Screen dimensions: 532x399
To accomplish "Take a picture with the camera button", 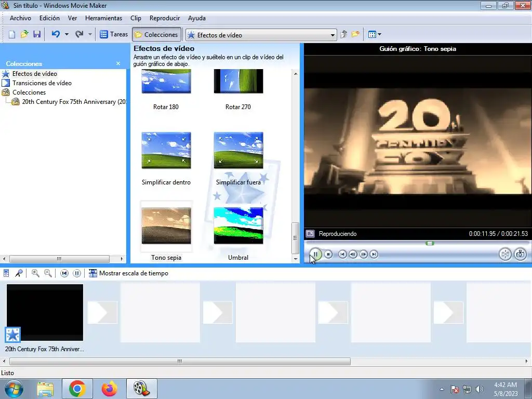I will pos(520,254).
